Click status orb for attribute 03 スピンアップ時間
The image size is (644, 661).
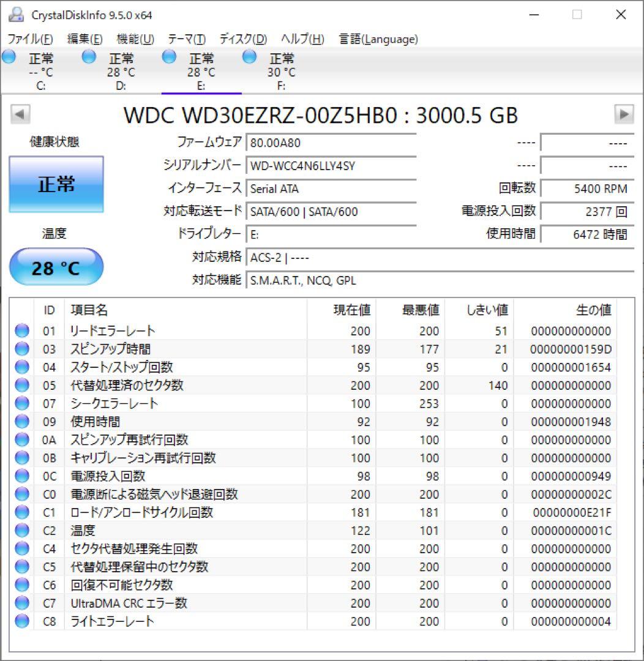point(22,349)
